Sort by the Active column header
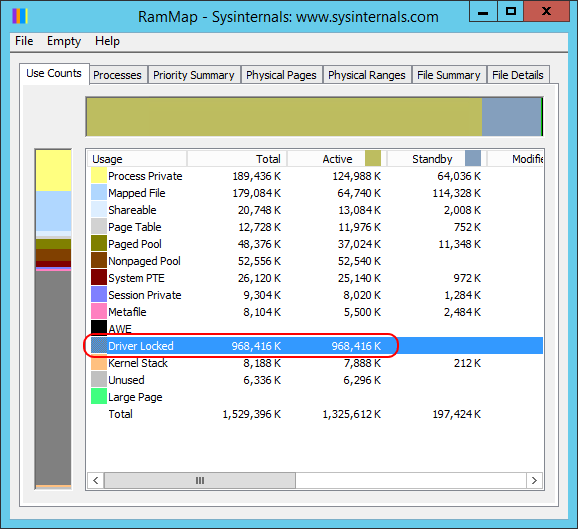Viewport: 578px width, 529px height. (337, 159)
